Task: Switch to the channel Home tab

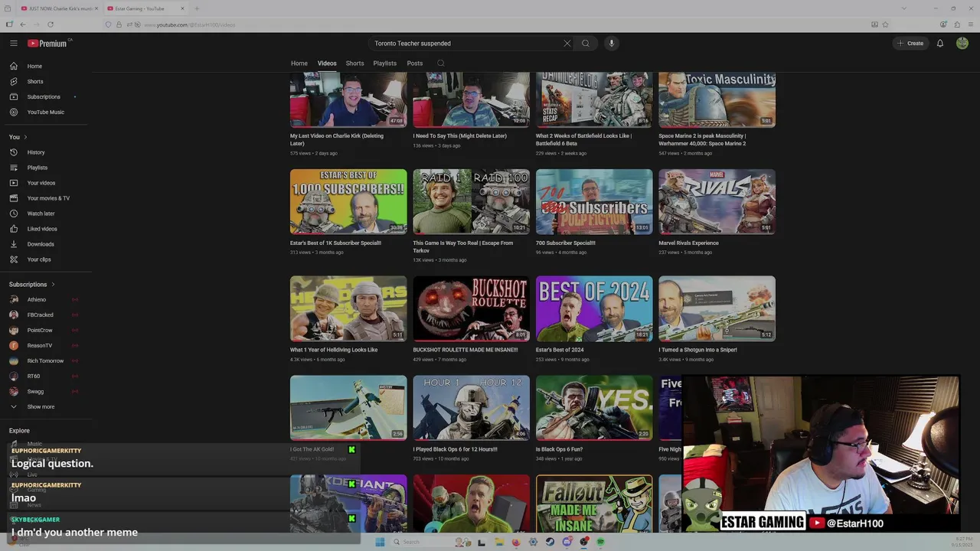Action: coord(299,63)
